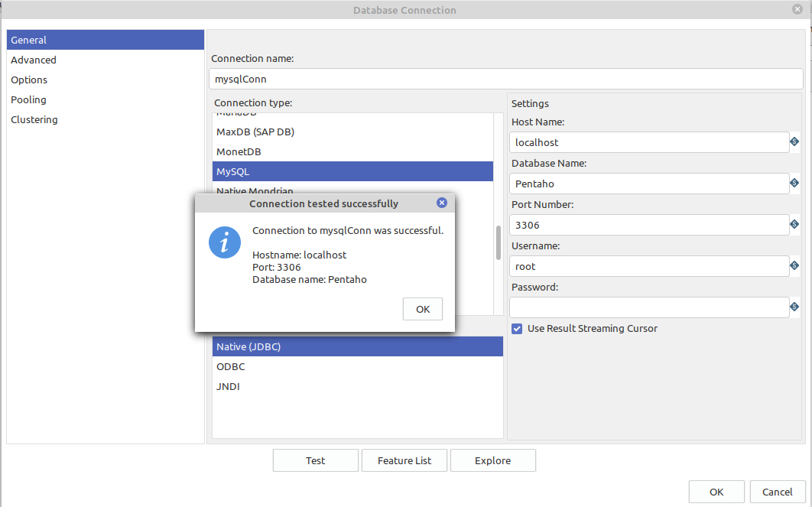Close the Connection tested successfully popup

[x=441, y=203]
